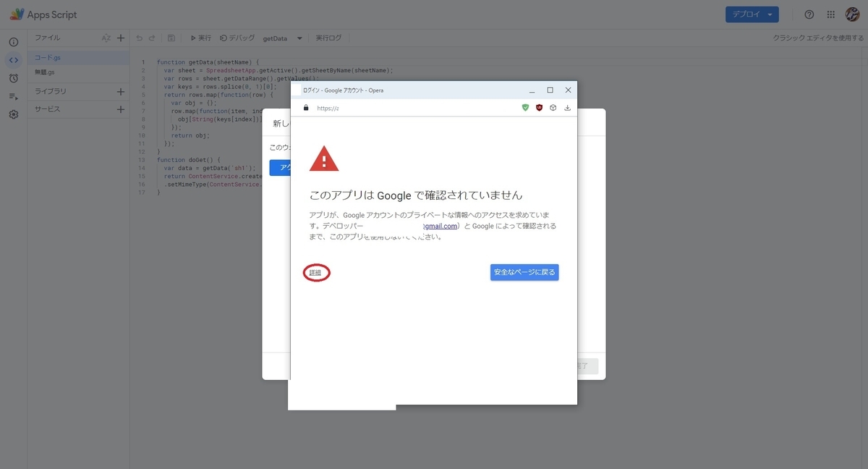The image size is (868, 469).
Task: Select the コード.gs file
Action: (79, 58)
